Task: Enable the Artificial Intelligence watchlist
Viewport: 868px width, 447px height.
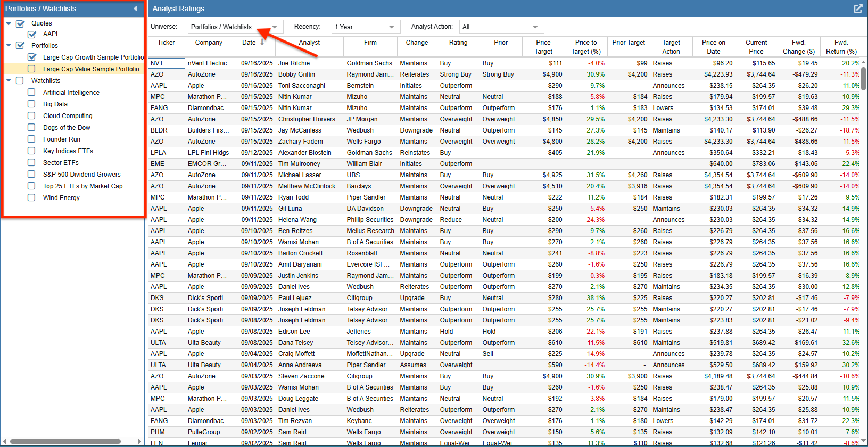Action: [x=31, y=92]
